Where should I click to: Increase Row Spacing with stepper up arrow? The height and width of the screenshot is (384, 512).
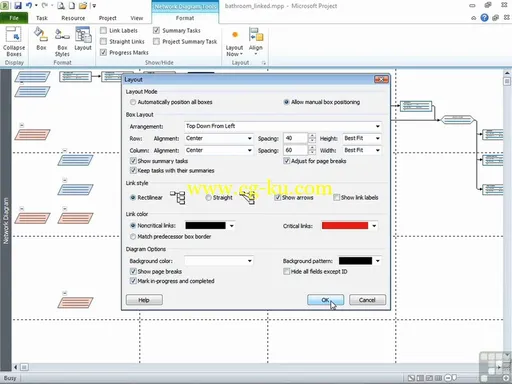312,136
